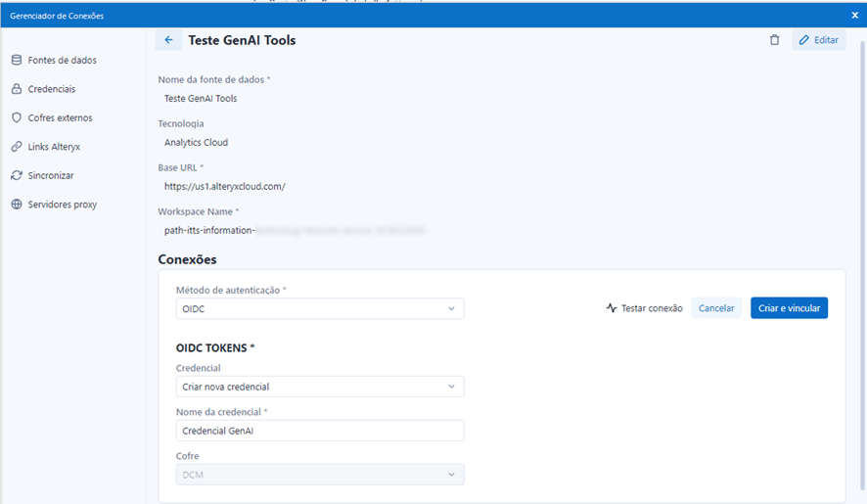The image size is (867, 504).
Task: Expand the Credencial dropdown
Action: [x=319, y=387]
